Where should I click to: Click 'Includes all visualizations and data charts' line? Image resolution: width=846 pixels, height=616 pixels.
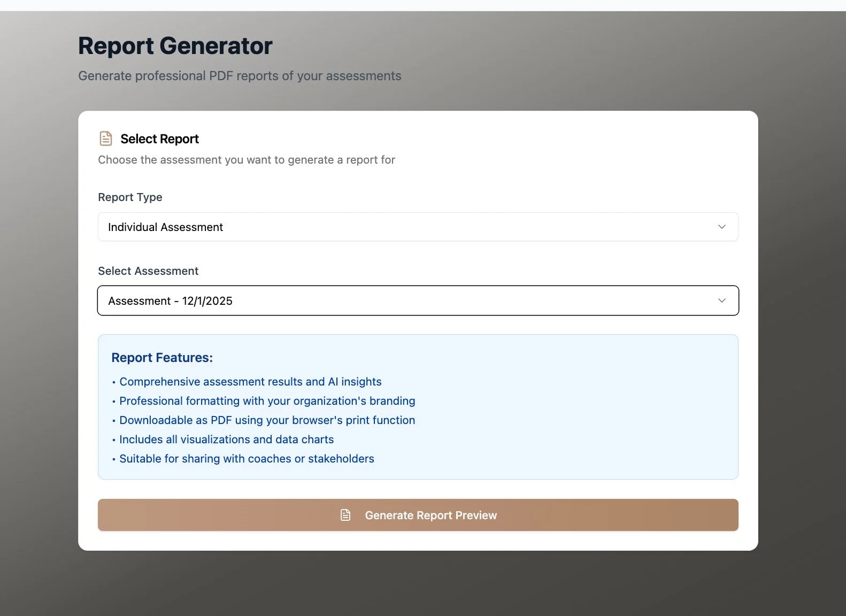pos(223,440)
